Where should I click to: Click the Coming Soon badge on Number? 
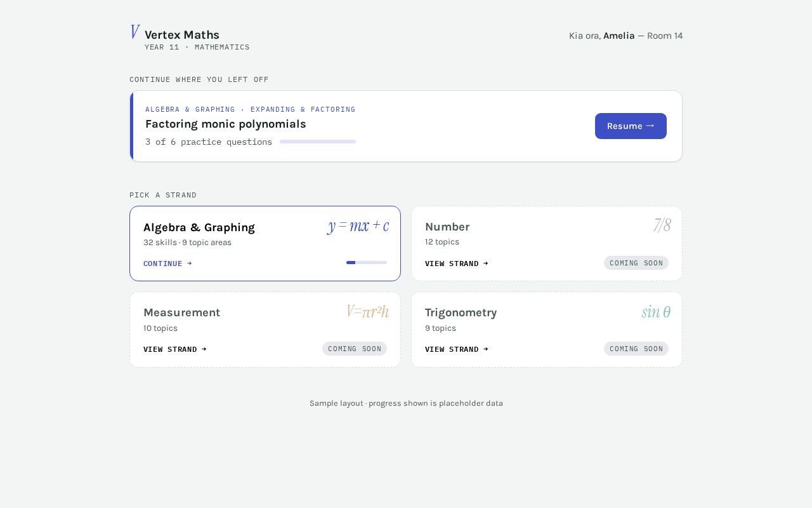(636, 263)
